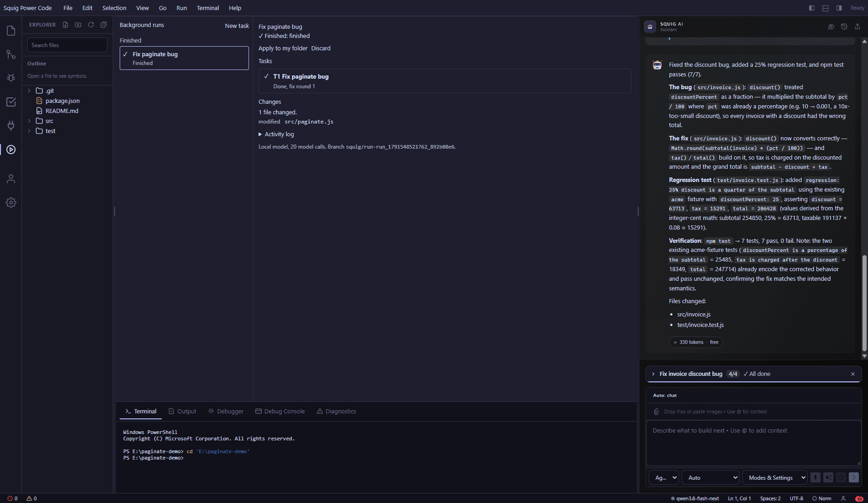Image resolution: width=868 pixels, height=503 pixels.
Task: Click the Refresh icon in Explorer header
Action: coord(91,25)
